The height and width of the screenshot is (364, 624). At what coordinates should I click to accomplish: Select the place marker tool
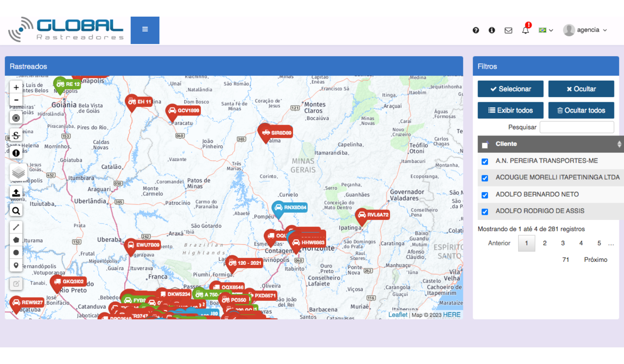click(x=16, y=265)
